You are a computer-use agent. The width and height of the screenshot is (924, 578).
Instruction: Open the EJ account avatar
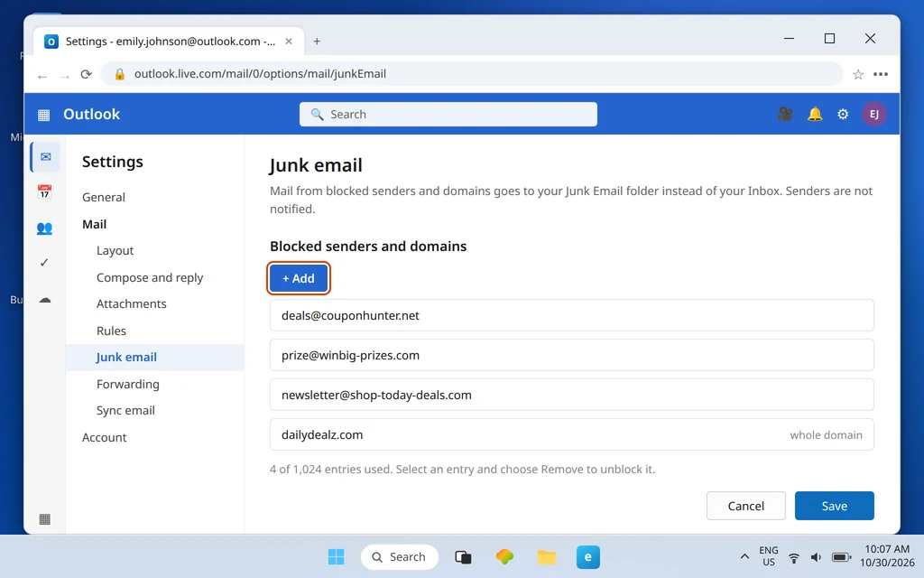click(x=873, y=114)
